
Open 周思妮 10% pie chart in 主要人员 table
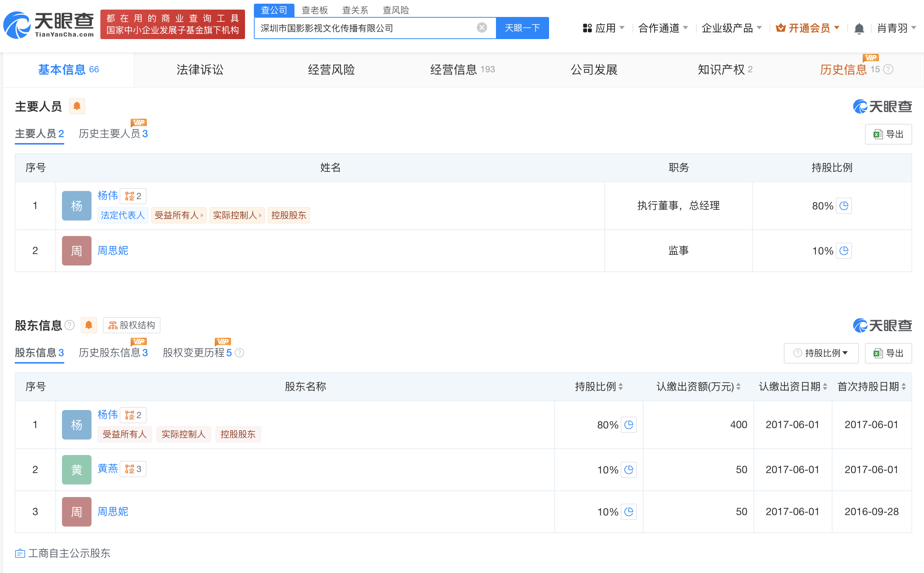point(844,251)
